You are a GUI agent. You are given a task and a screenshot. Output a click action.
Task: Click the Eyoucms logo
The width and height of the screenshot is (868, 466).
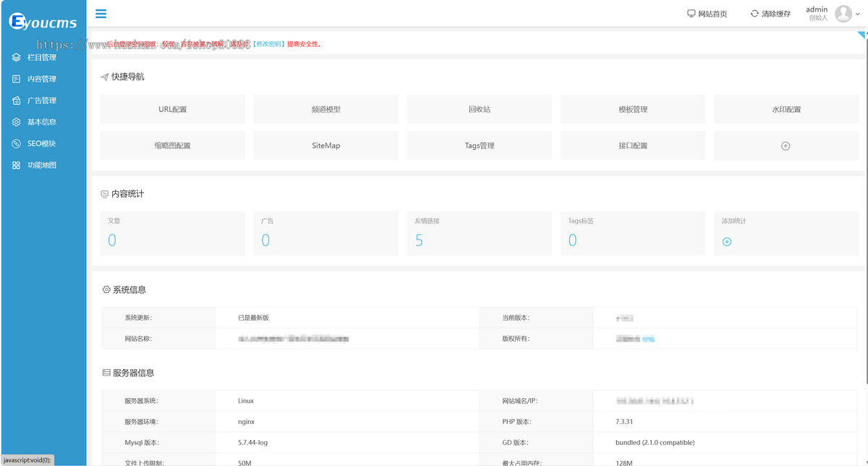[x=43, y=22]
